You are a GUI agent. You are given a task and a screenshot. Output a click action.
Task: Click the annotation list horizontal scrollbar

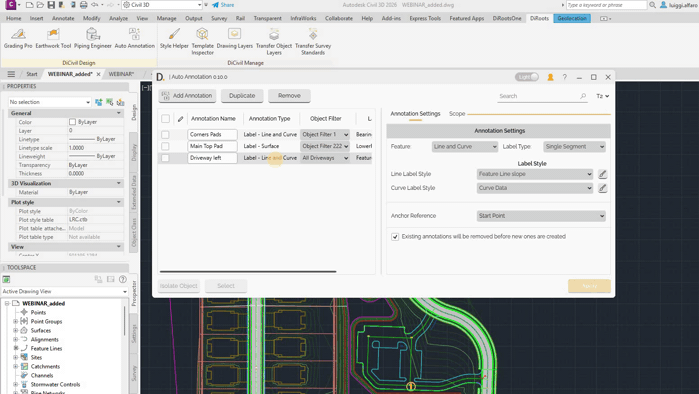(248, 271)
